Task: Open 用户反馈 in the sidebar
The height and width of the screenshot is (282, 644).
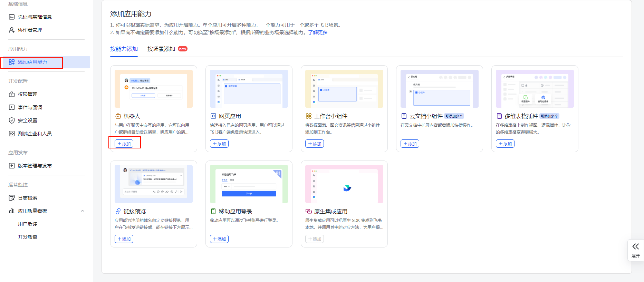Action: [28, 224]
